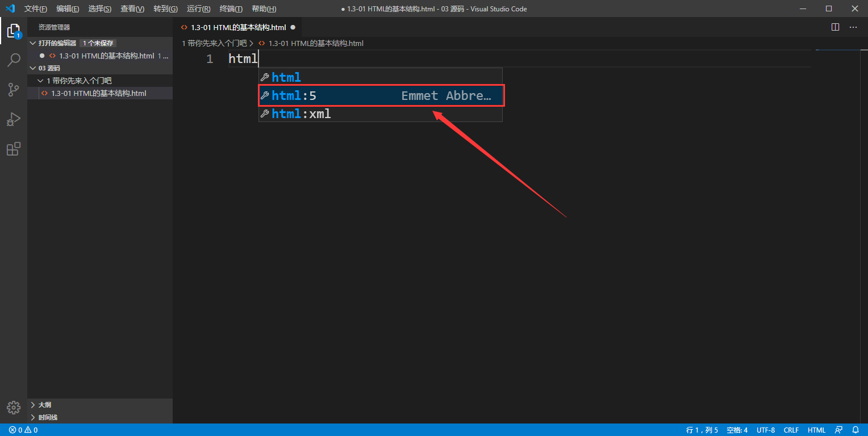Open the Source Control view icon
Viewport: 868px width, 436px height.
click(x=14, y=90)
